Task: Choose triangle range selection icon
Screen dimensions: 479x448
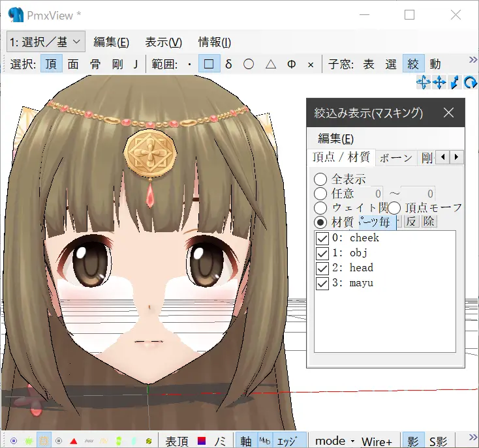Action: click(x=271, y=64)
